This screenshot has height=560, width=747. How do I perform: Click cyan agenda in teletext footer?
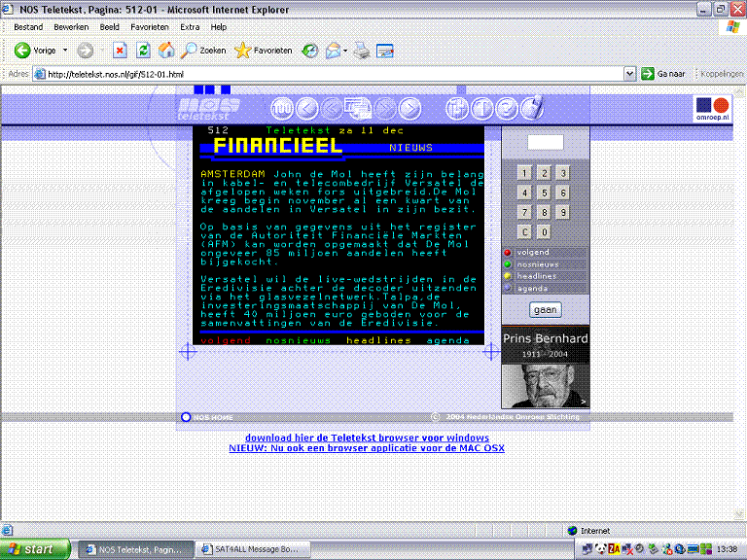[x=447, y=340]
